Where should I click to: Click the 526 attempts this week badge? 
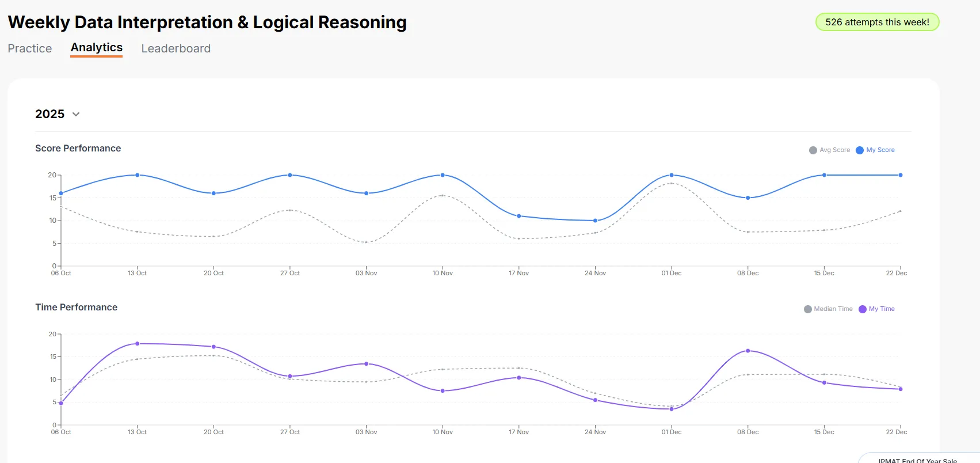877,22
